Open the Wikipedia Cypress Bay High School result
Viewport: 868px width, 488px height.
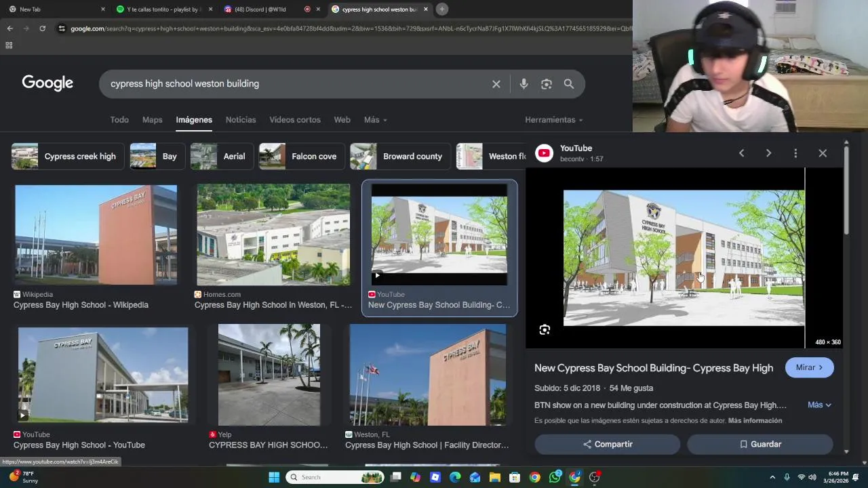[x=96, y=235]
